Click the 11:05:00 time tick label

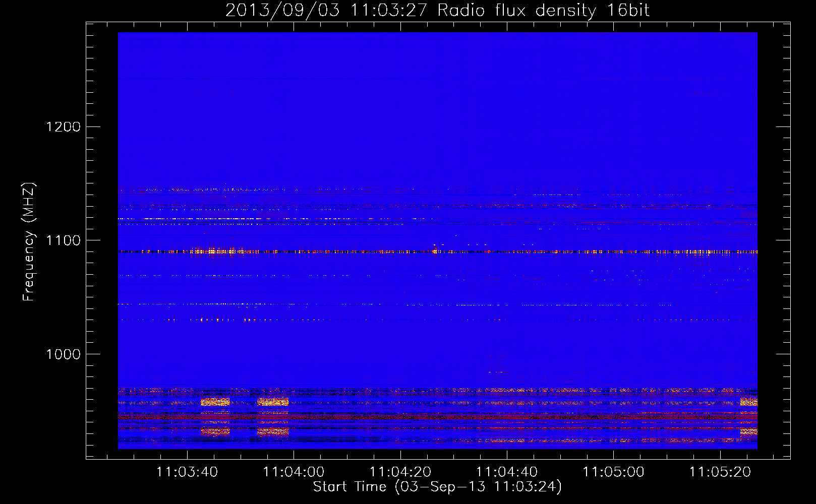point(614,472)
